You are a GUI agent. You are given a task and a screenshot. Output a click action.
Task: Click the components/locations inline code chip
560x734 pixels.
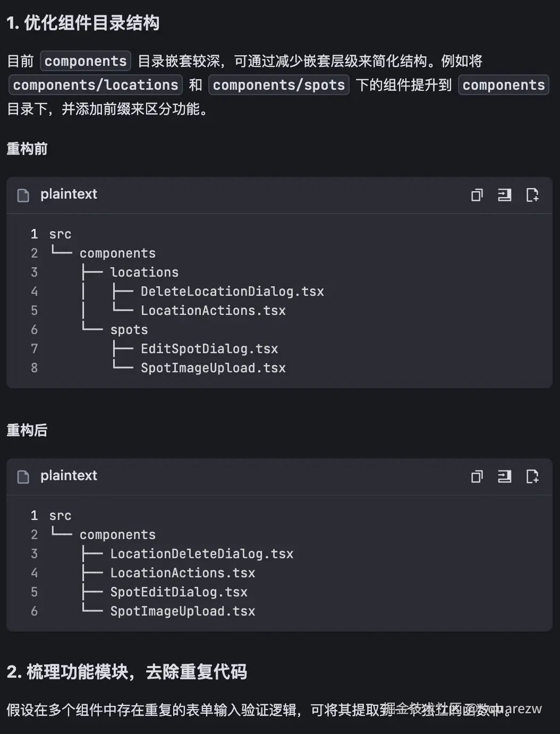(96, 85)
